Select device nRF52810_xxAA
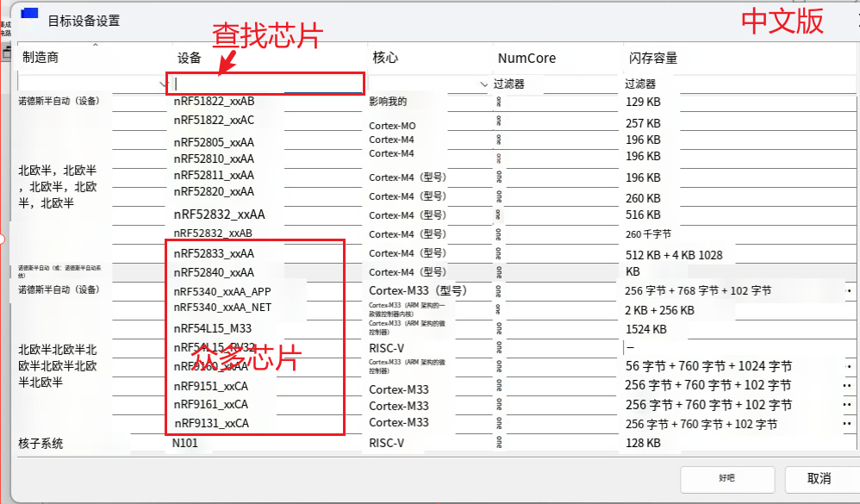The width and height of the screenshot is (860, 504). [x=214, y=159]
